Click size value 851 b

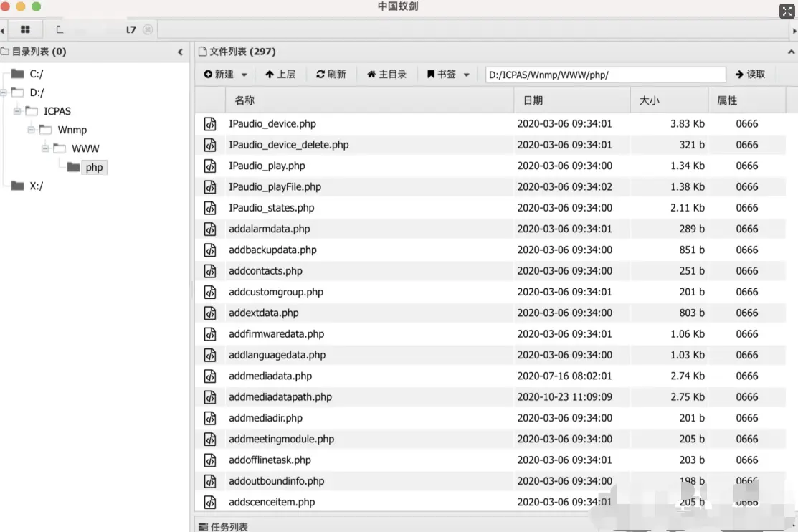[x=692, y=250]
